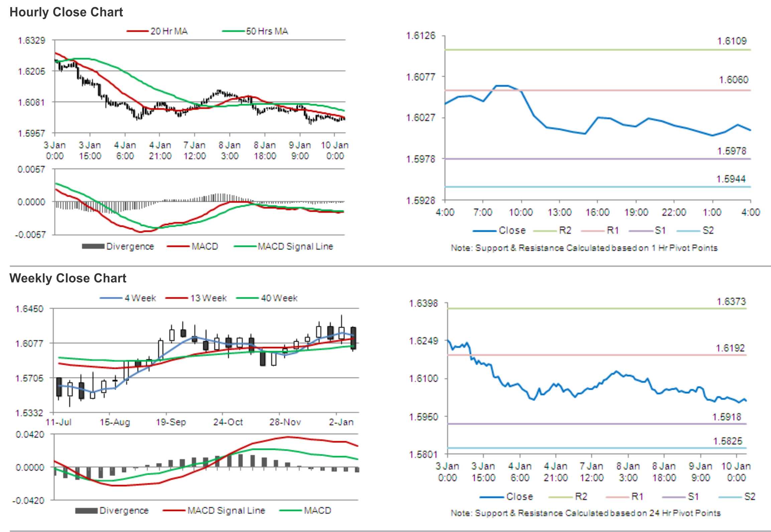Click the 1.6398 y-axis value
Screen dimensions: 771x532
(423, 303)
